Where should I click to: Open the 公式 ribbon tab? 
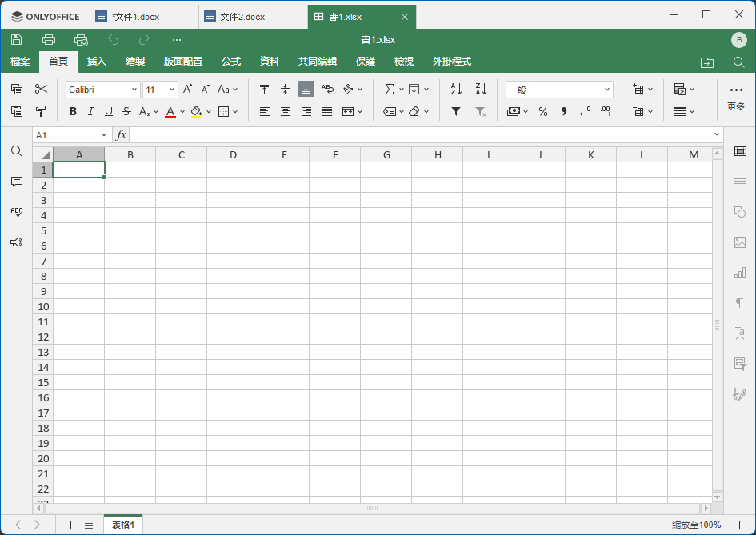[x=231, y=62]
